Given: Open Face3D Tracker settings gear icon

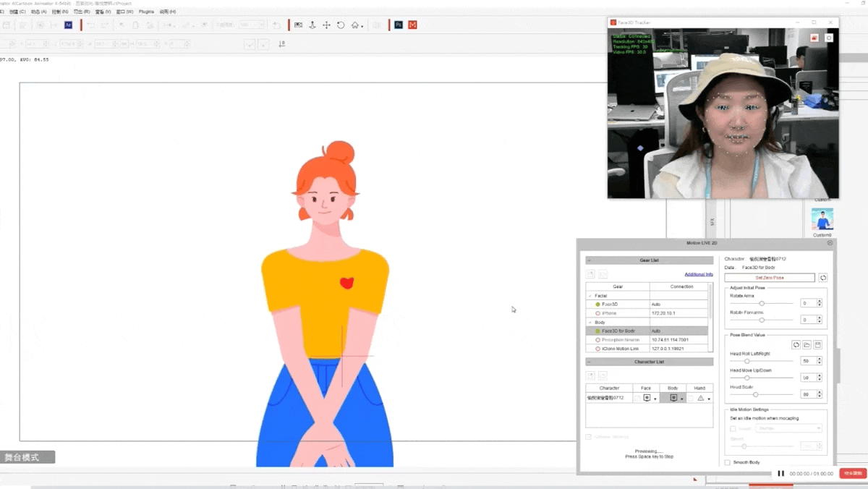Looking at the screenshot, I should (829, 38).
